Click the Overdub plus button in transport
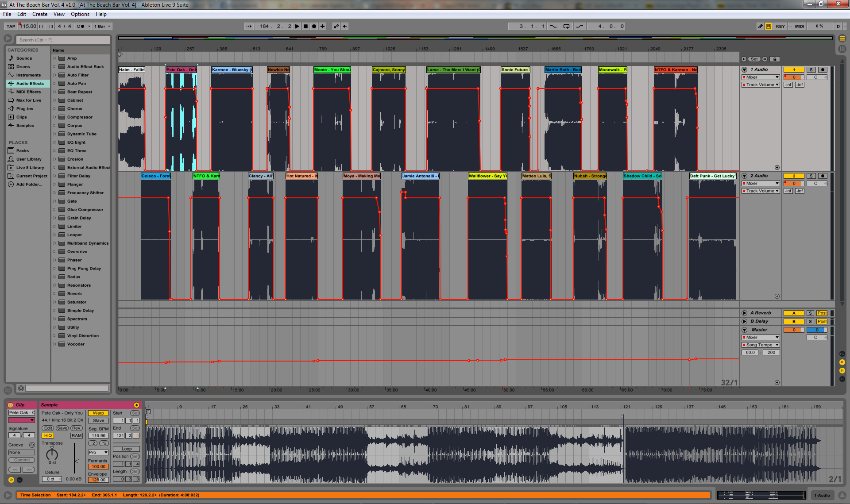Image resolution: width=850 pixels, height=504 pixels. click(x=323, y=27)
